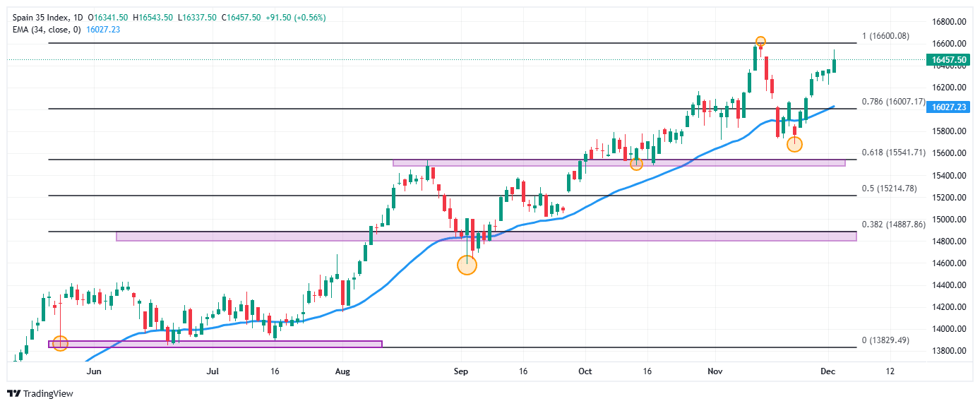
Task: Click the 0.382 (14887.86) retracement label
Action: [x=893, y=225]
